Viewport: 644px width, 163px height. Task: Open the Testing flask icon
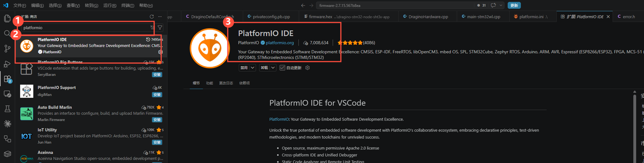click(x=7, y=109)
